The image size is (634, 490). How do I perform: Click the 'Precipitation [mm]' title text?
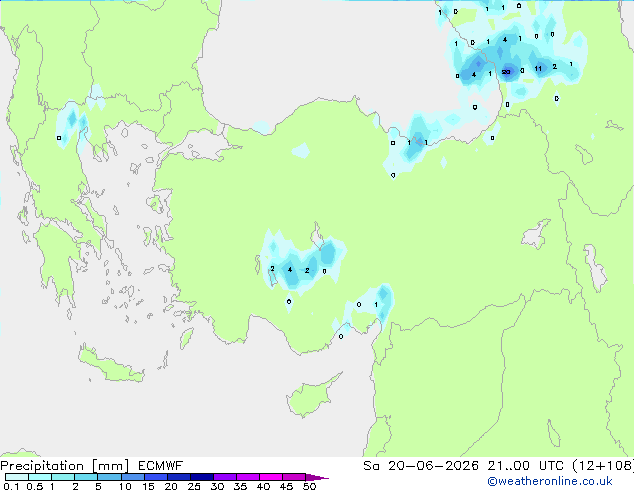(65, 466)
